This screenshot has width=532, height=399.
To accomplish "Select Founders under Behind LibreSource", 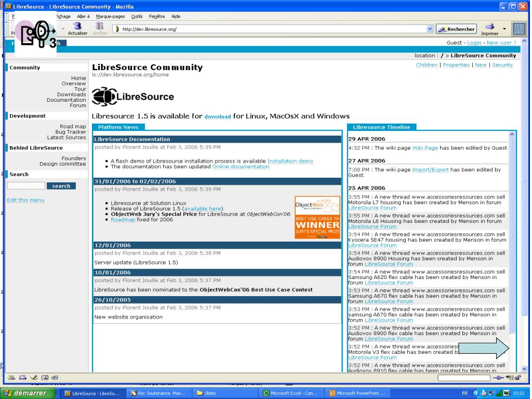I will (74, 158).
